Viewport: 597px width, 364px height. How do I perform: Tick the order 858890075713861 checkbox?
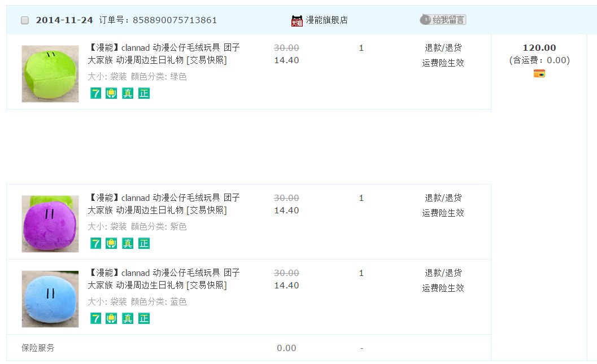[25, 20]
